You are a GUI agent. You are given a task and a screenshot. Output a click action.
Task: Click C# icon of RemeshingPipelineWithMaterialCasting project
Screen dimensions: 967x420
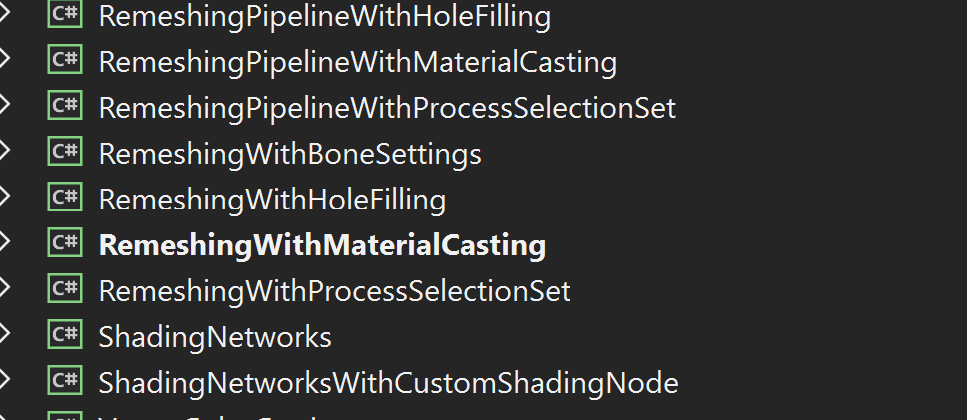[65, 60]
